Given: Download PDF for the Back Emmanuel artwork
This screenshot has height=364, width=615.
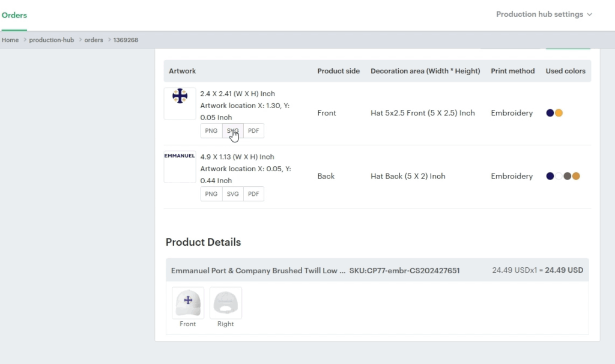Looking at the screenshot, I should tap(253, 194).
